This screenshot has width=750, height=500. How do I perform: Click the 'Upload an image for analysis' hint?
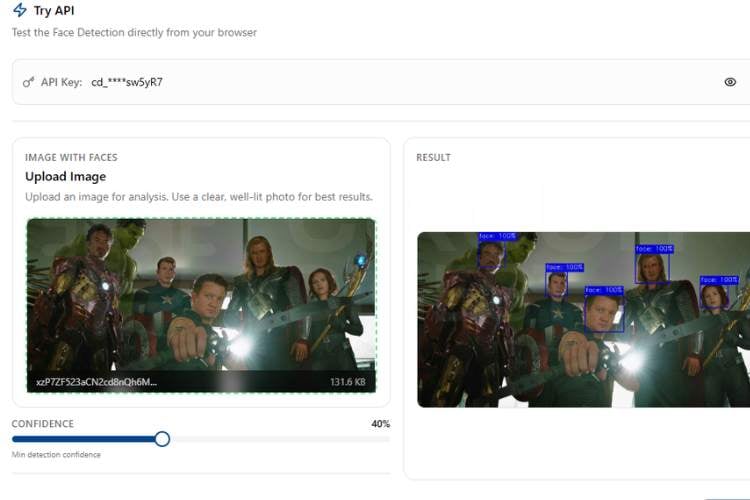(x=199, y=197)
